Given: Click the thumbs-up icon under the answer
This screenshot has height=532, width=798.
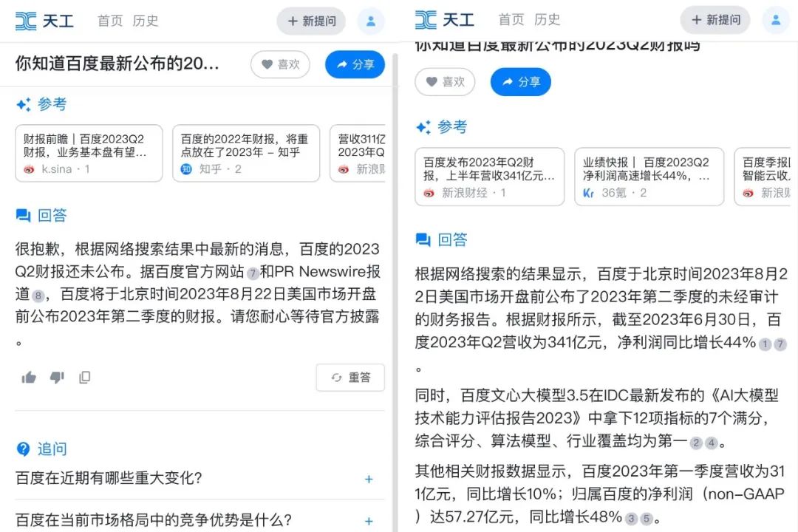Looking at the screenshot, I should (29, 378).
